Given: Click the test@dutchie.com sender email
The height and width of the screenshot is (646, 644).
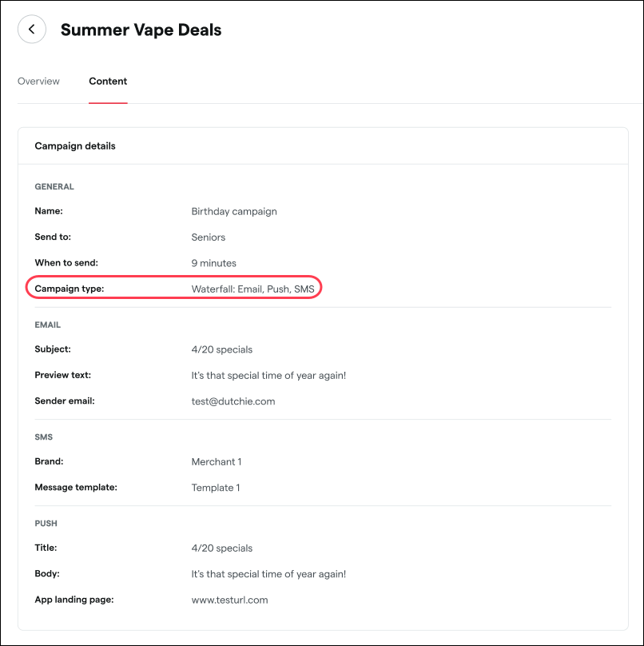Looking at the screenshot, I should click(233, 401).
